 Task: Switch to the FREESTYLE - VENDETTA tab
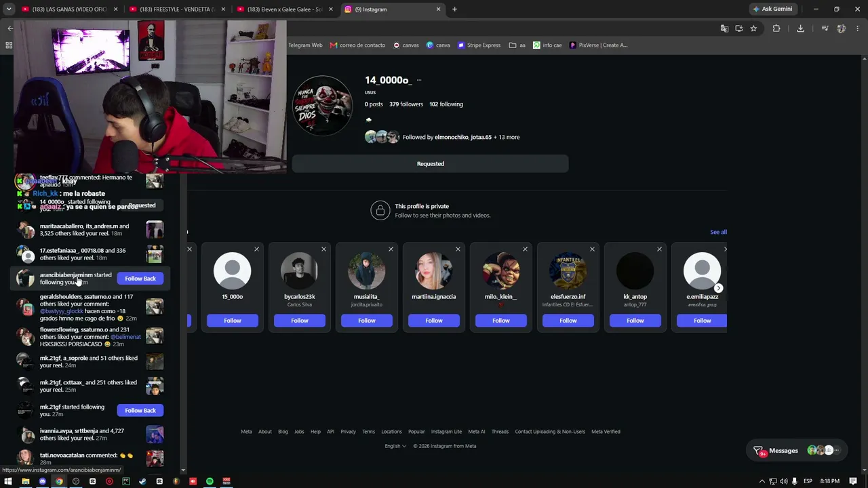pos(176,9)
